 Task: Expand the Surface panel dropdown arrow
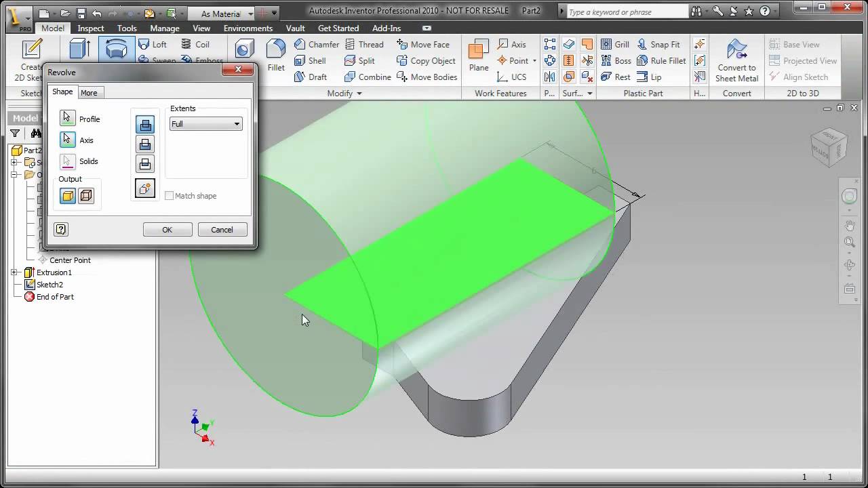pyautogui.click(x=590, y=94)
